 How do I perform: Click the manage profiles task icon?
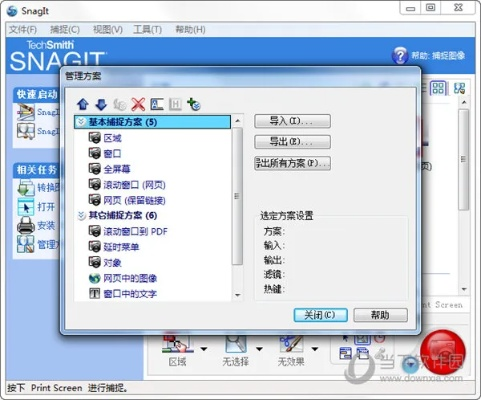pos(26,244)
